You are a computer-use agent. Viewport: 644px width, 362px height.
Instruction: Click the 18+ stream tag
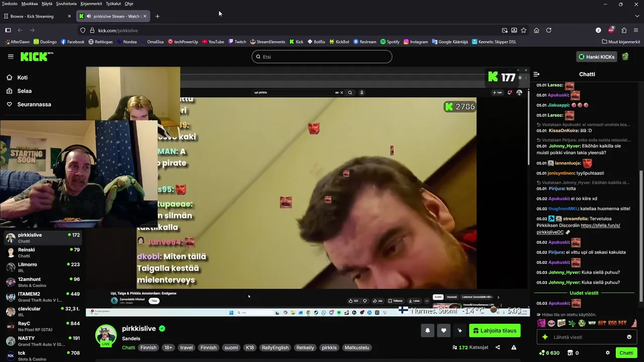[168, 347]
